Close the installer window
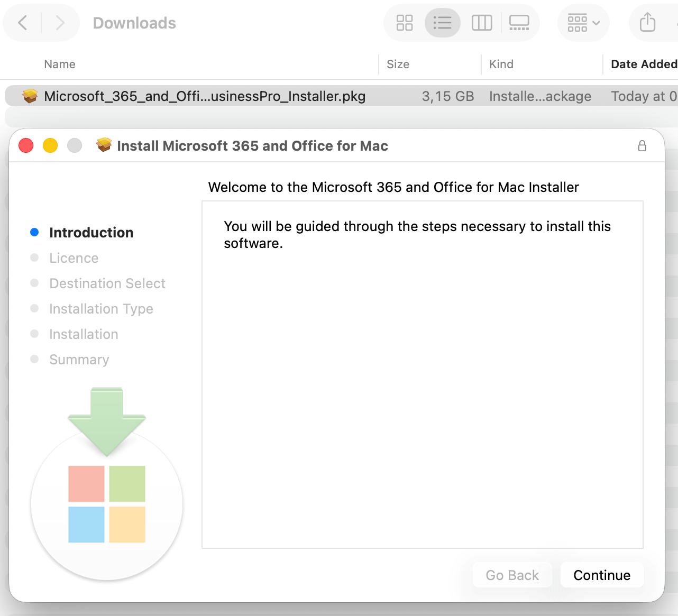 (x=26, y=145)
